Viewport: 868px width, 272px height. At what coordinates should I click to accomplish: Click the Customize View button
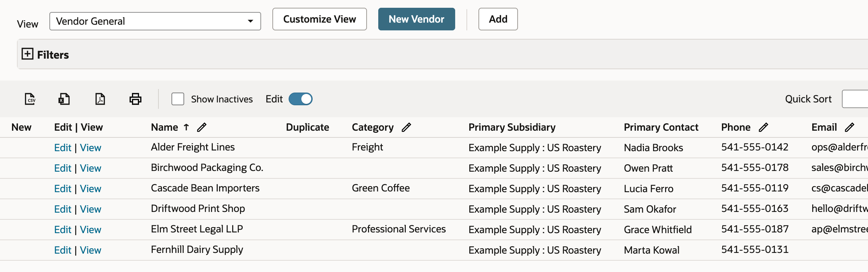(320, 19)
